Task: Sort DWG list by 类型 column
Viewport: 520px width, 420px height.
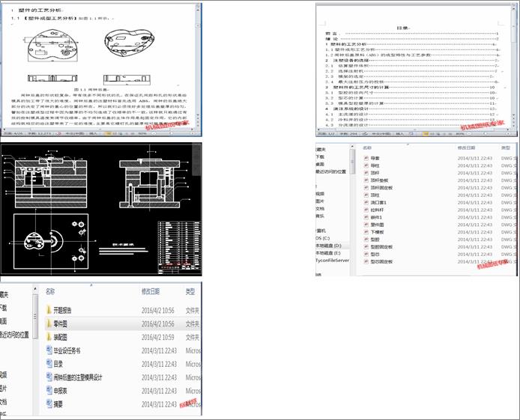Action: (x=506, y=147)
